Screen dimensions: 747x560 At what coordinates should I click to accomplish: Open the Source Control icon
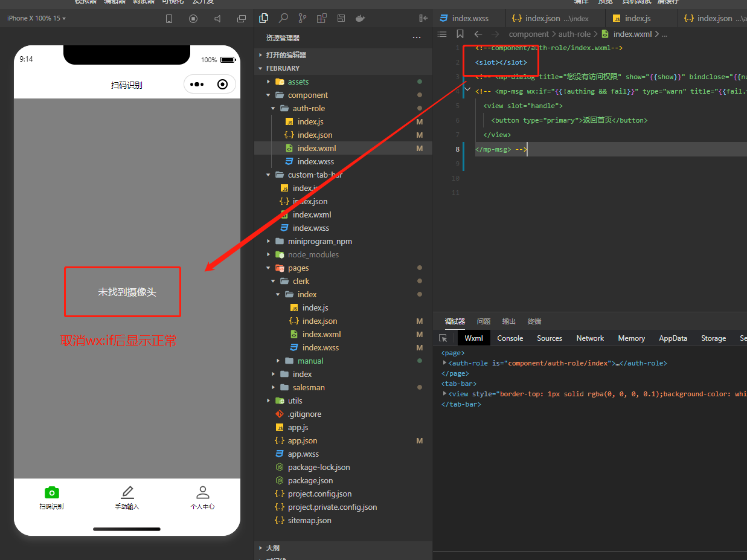pos(302,18)
